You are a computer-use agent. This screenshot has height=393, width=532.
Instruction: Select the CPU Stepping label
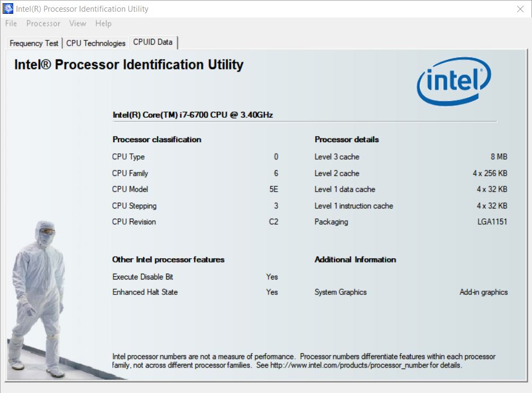tap(135, 206)
